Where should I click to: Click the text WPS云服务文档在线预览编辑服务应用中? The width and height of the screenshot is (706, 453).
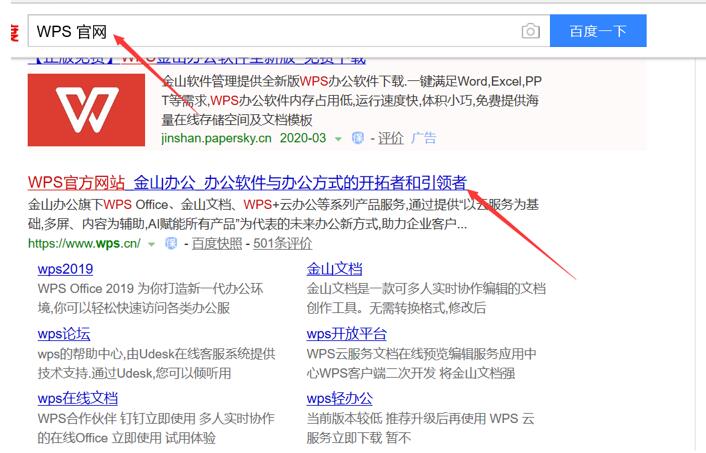[421, 354]
